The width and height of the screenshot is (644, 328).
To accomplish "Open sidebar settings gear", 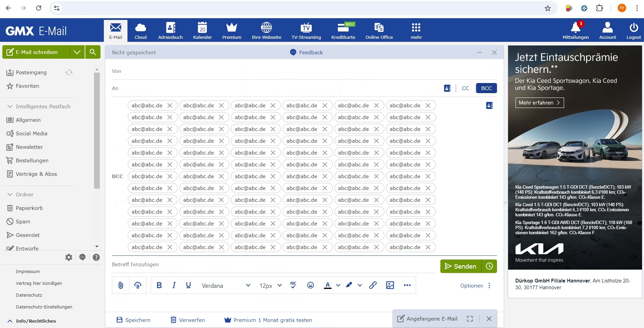I will tap(69, 257).
